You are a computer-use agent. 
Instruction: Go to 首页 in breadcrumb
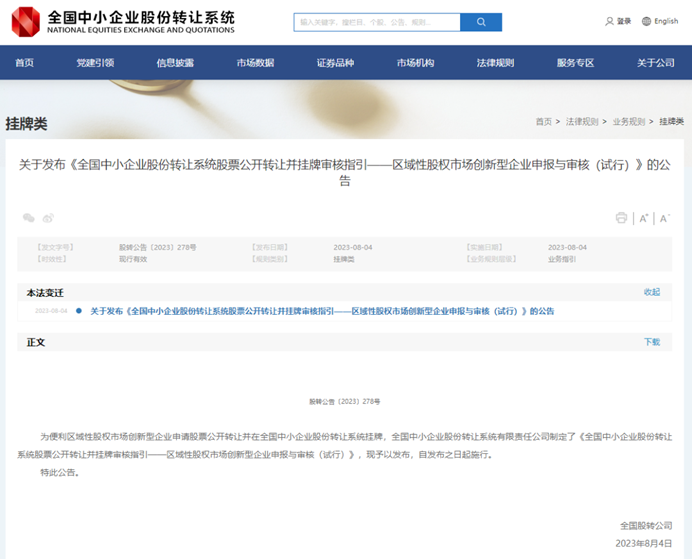(544, 121)
